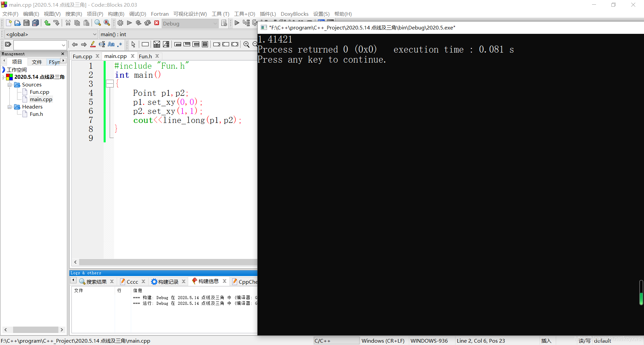Switch to the 文件 Management tab
The width and height of the screenshot is (644, 345).
coord(37,62)
